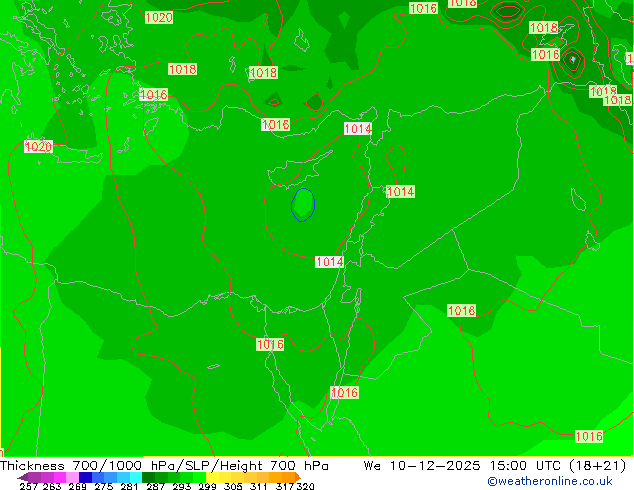Screen dimensions: 634x490
Task: Click the legend value 293
Action: (x=182, y=486)
